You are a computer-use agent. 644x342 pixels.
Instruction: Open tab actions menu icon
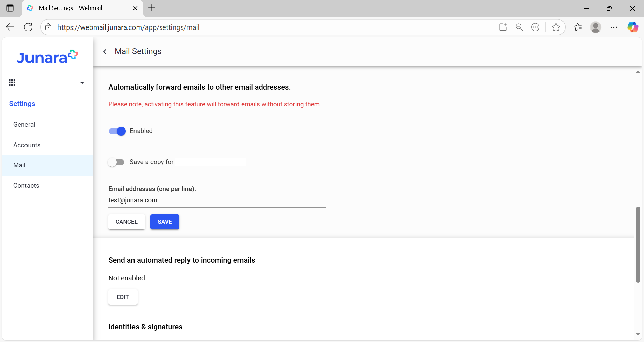pyautogui.click(x=10, y=8)
